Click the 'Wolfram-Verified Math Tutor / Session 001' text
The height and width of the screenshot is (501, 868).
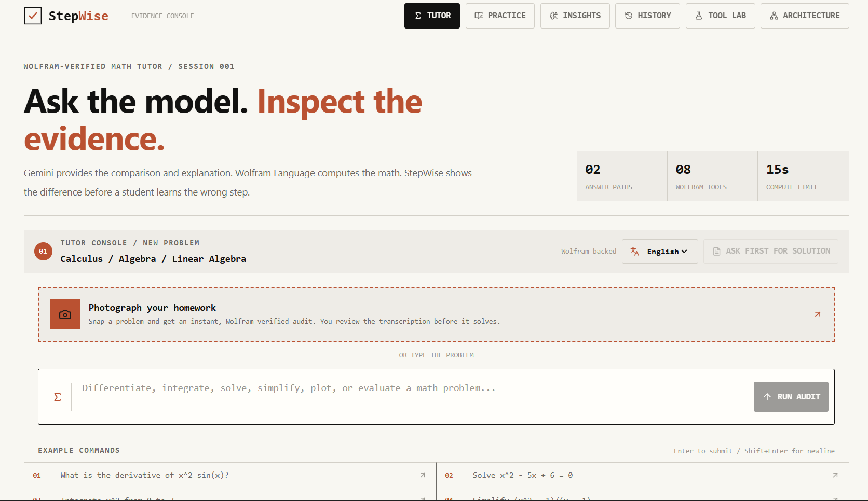click(x=129, y=66)
